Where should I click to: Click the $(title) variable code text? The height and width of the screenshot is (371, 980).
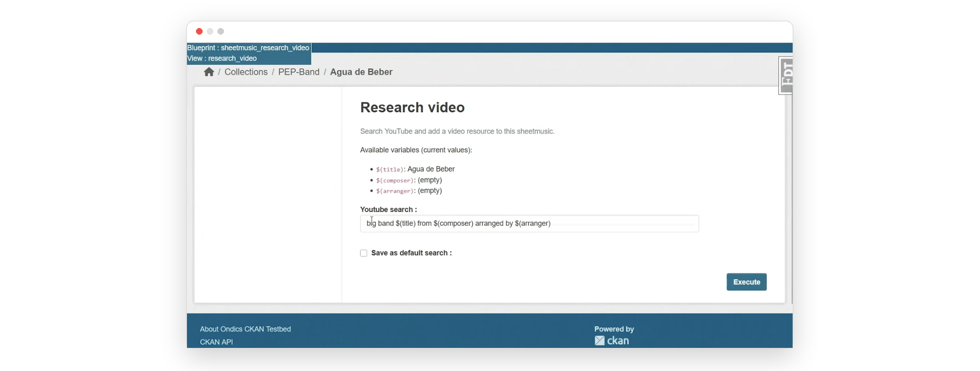(x=390, y=169)
